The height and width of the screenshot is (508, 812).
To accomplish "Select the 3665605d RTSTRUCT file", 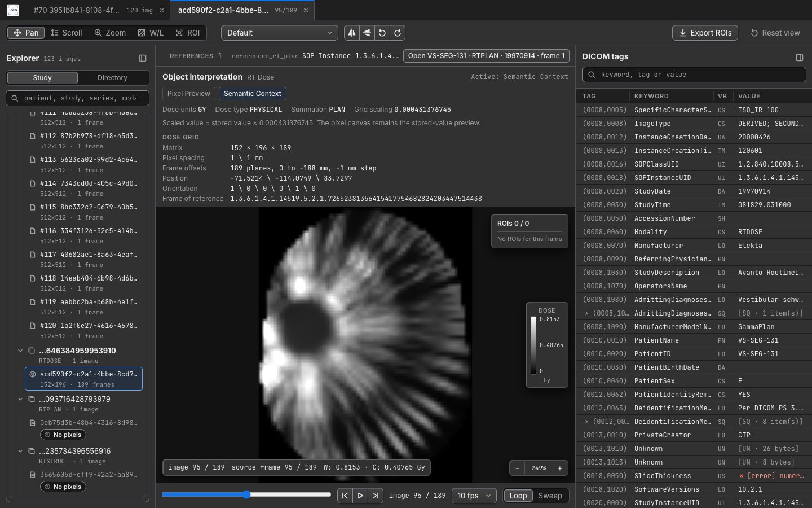I will point(83,475).
